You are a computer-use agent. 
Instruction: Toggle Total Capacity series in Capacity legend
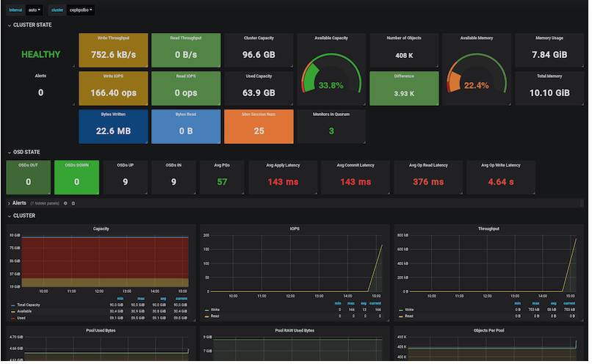[30, 304]
